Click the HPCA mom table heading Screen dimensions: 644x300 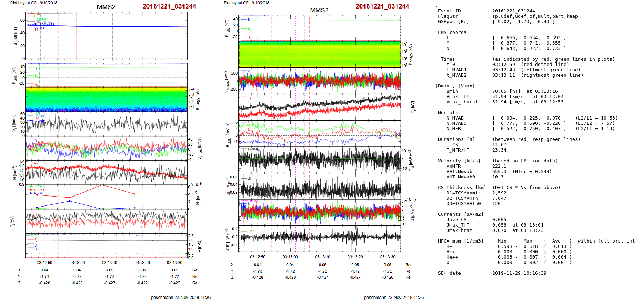click(461, 241)
